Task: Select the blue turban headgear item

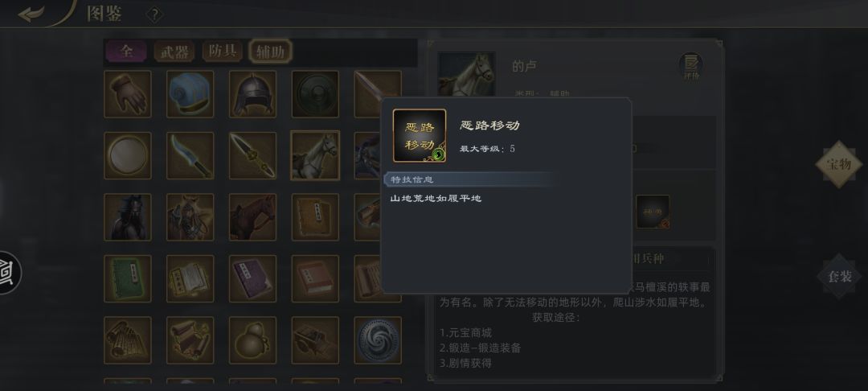Action: [190, 94]
